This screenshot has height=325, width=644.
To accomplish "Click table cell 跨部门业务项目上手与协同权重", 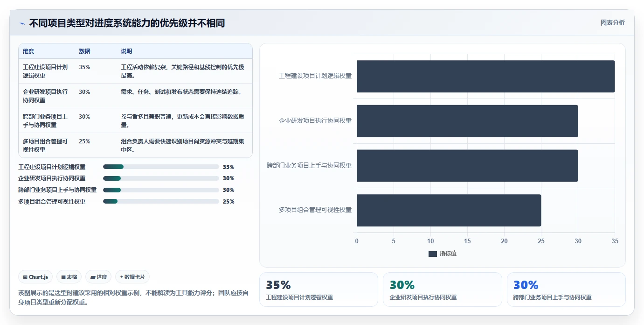I will (x=45, y=120).
